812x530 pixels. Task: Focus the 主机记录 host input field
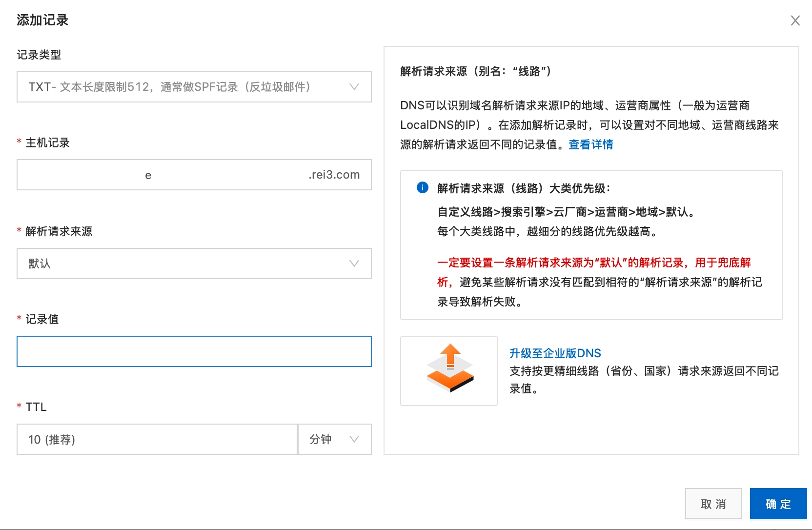coord(224,175)
